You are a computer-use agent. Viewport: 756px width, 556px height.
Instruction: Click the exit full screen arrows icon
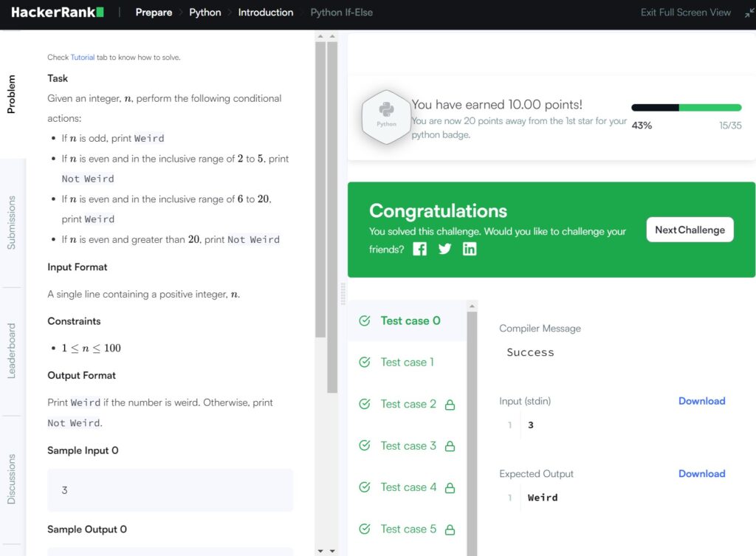coord(749,13)
